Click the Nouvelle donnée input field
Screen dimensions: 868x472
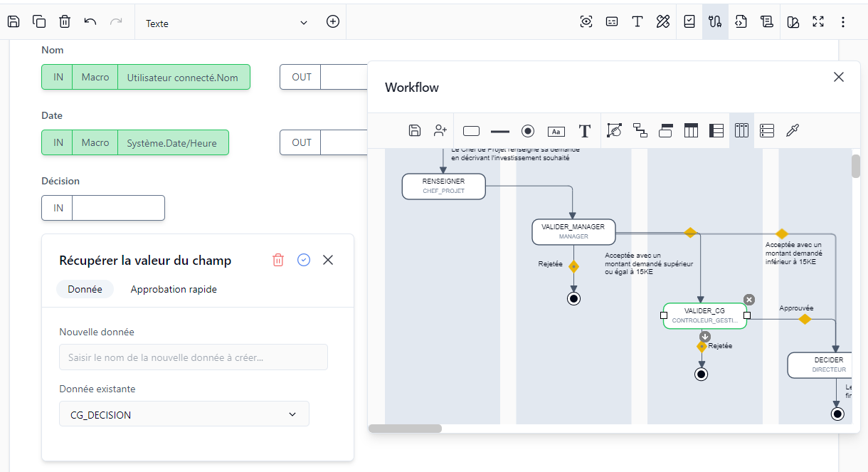click(193, 357)
